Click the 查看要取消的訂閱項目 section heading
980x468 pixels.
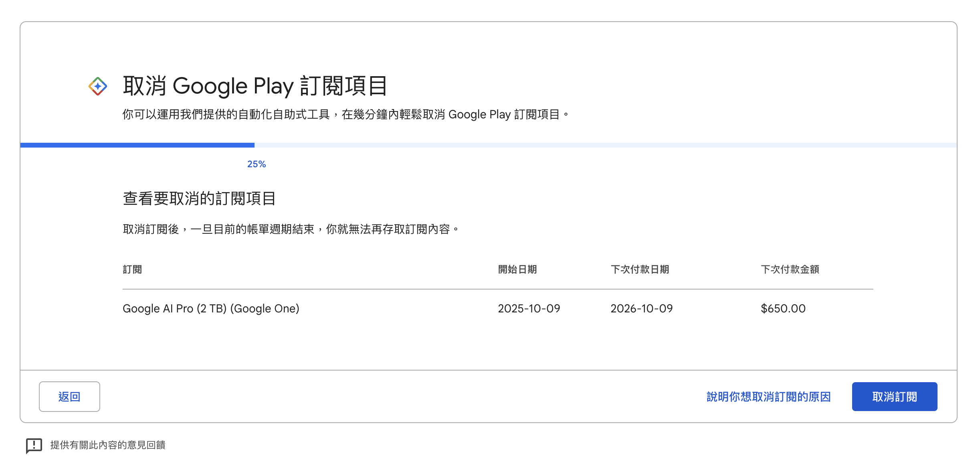(x=199, y=199)
